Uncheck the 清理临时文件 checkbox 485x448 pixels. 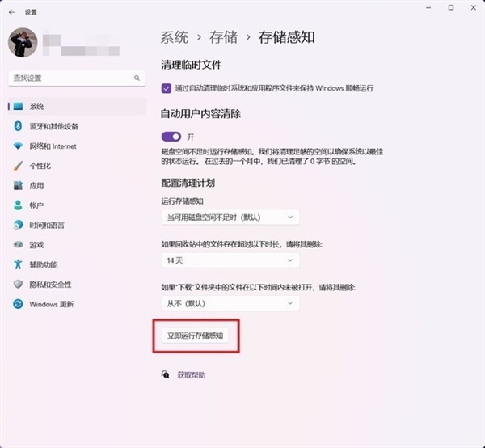[x=166, y=87]
